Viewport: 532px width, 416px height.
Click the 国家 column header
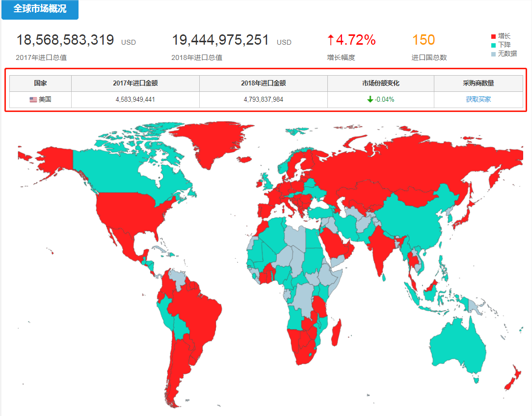point(40,83)
